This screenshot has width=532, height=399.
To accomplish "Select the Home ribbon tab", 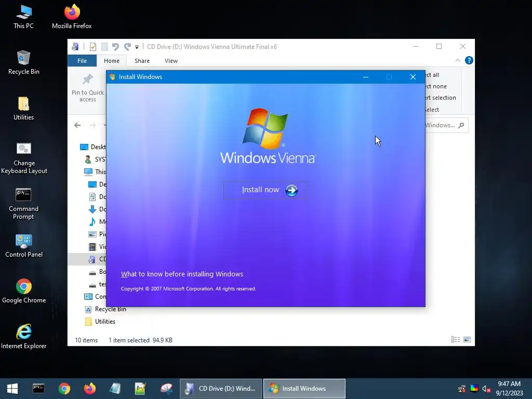I will [x=112, y=61].
